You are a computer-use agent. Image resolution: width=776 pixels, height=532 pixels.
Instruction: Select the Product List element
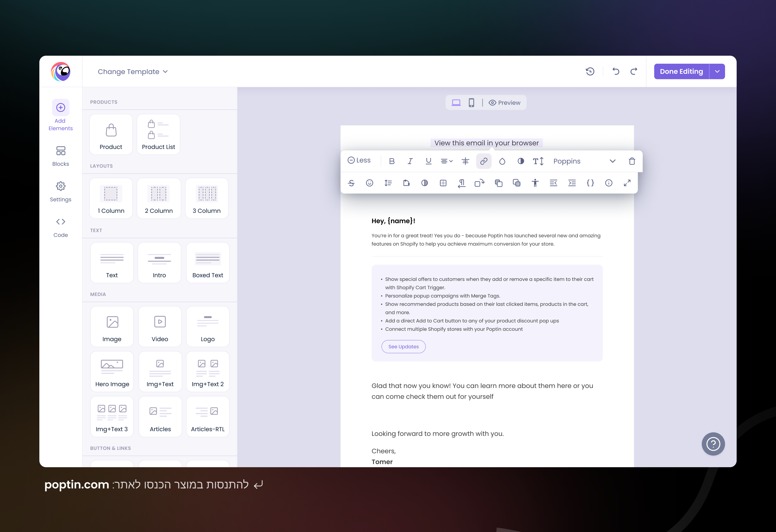(x=158, y=134)
